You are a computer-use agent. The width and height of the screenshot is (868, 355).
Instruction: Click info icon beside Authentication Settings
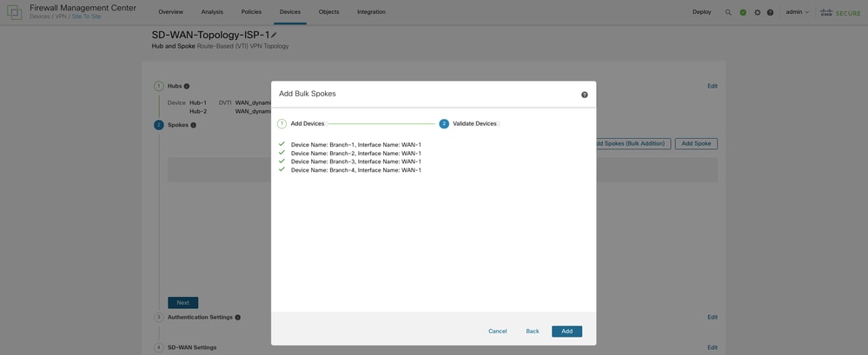click(x=237, y=318)
